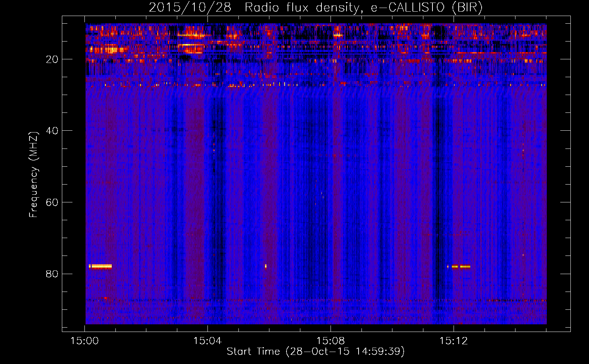
Task: Click the 60 MHz frequency tick label
Action: 52,202
